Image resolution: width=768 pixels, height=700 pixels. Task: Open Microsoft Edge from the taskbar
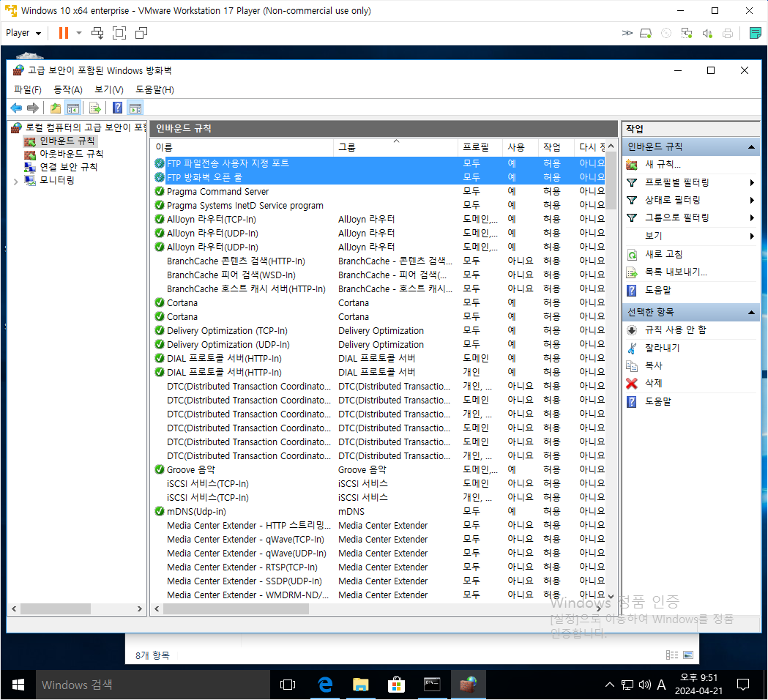point(325,685)
